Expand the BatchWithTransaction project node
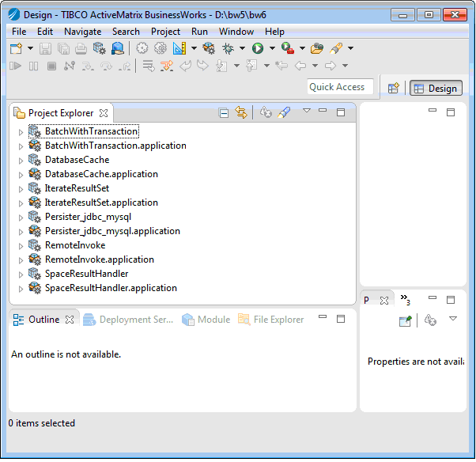 click(x=21, y=132)
